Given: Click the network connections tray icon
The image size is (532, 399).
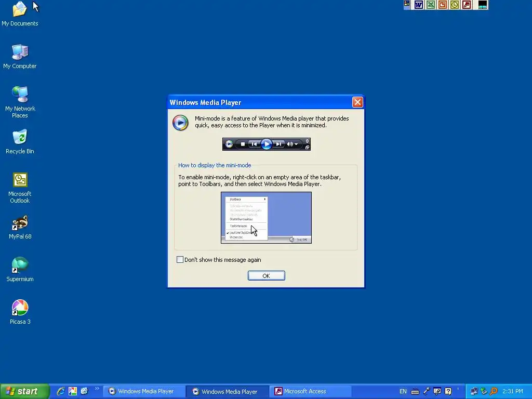Looking at the screenshot, I should click(474, 391).
